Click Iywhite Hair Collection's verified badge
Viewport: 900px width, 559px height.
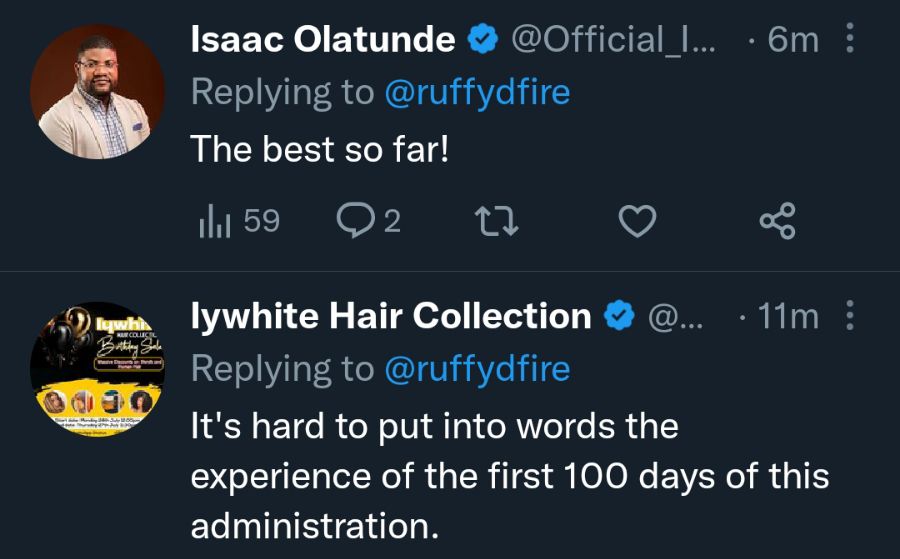619,316
